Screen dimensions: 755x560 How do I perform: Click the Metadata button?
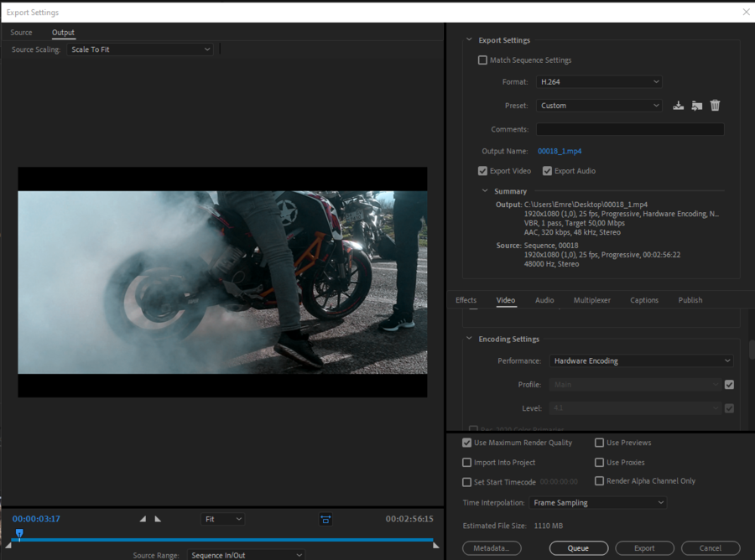[492, 548]
